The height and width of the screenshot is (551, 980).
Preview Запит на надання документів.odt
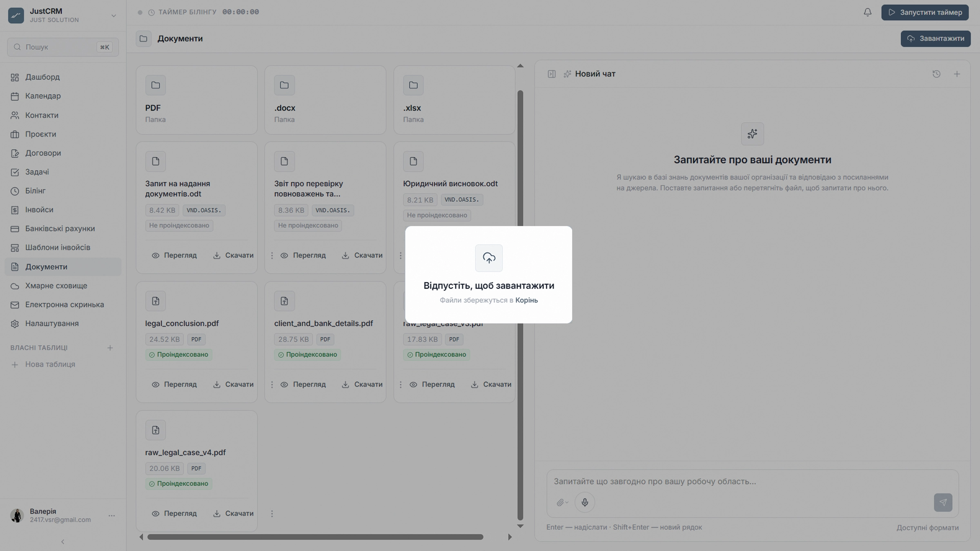[174, 256]
